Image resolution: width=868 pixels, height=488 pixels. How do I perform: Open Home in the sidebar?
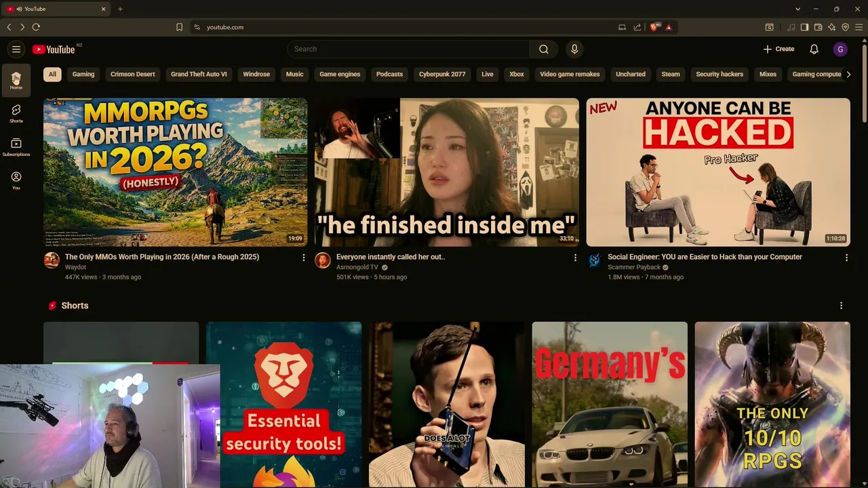pos(16,81)
